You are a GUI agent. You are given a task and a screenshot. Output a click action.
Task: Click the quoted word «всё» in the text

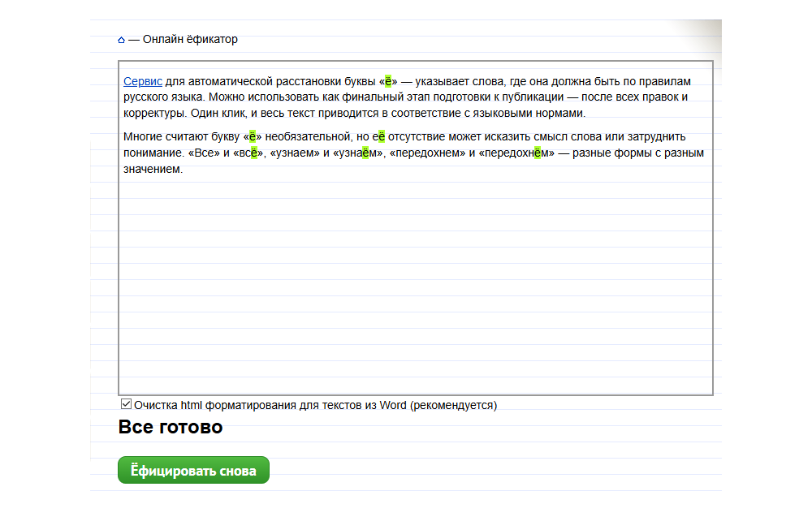(248, 153)
